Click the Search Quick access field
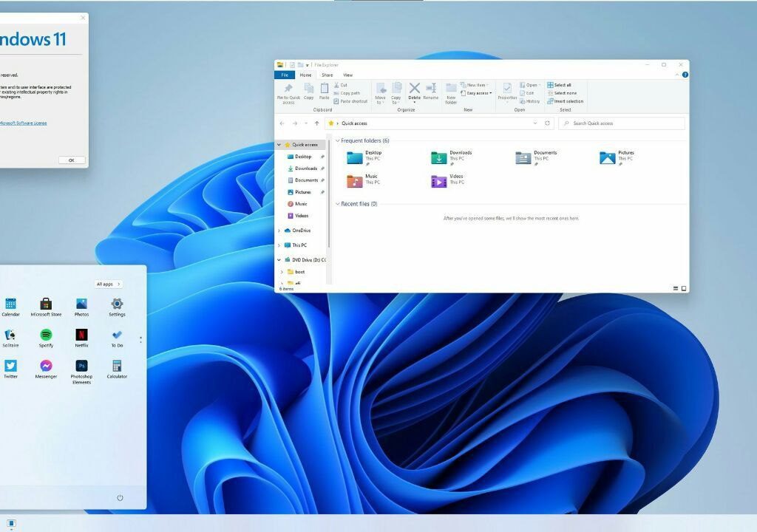Image resolution: width=757 pixels, height=532 pixels. (621, 123)
